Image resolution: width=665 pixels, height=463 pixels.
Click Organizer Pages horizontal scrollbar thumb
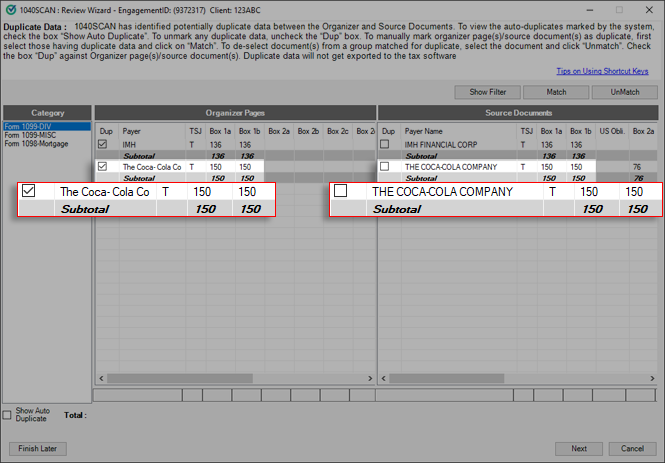[x=180, y=378]
